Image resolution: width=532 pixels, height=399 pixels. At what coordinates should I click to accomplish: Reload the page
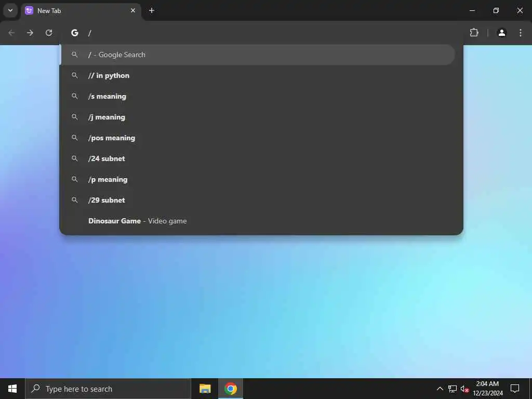49,33
